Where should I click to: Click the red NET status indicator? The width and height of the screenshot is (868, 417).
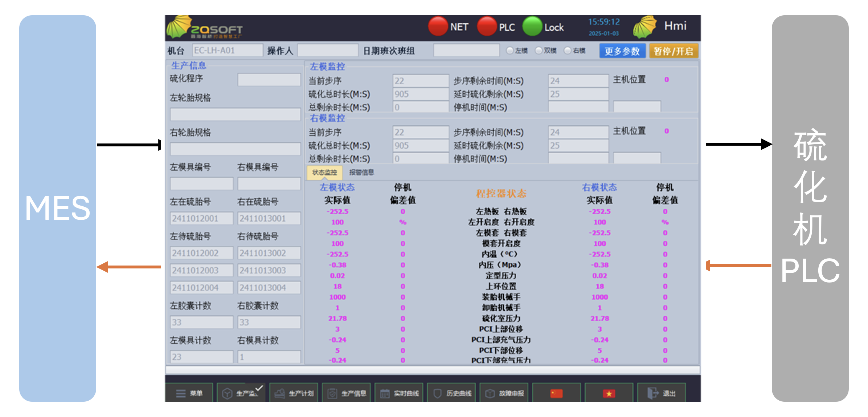tap(438, 27)
